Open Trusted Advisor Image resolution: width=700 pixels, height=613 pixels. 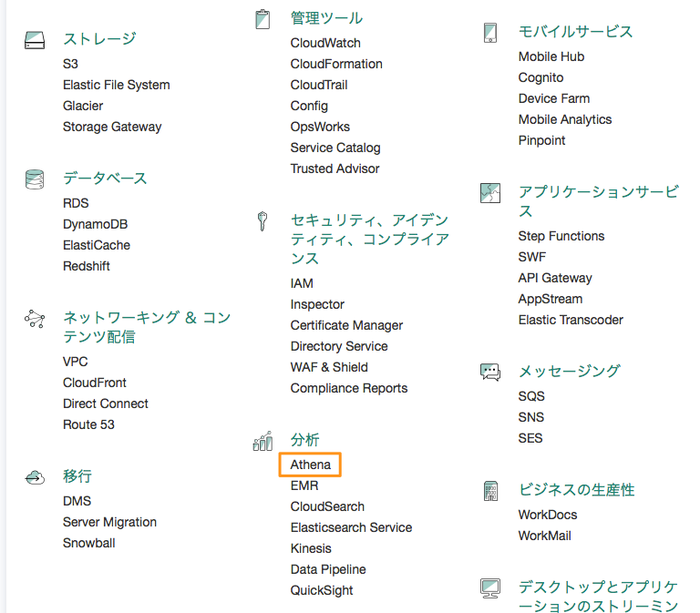click(335, 169)
